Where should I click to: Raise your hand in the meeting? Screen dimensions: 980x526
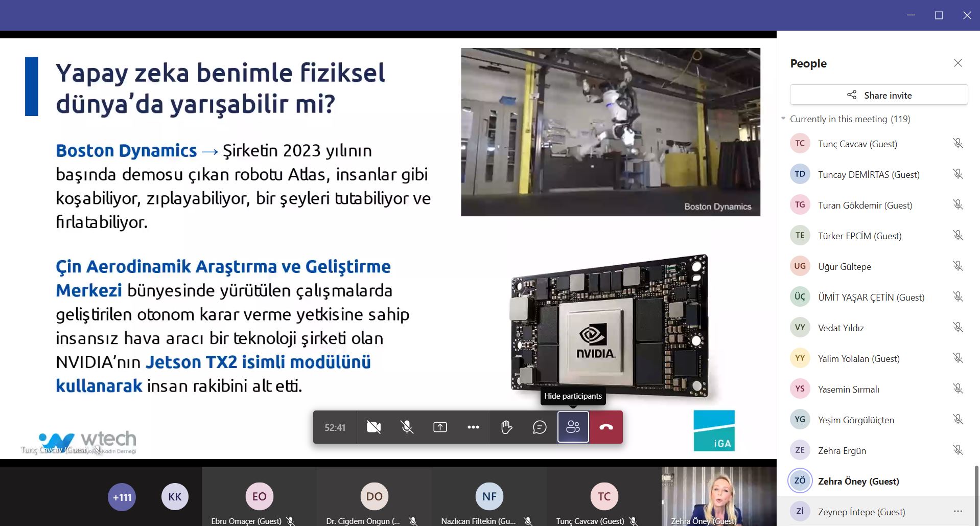(506, 427)
